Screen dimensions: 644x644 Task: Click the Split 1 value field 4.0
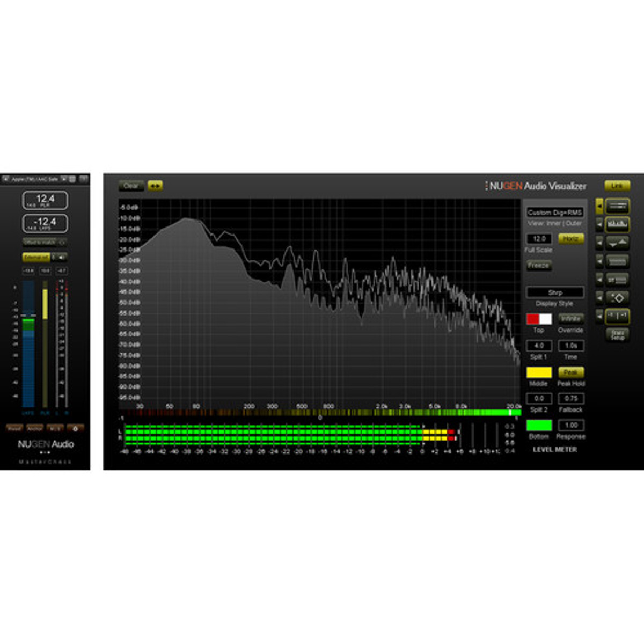click(539, 346)
